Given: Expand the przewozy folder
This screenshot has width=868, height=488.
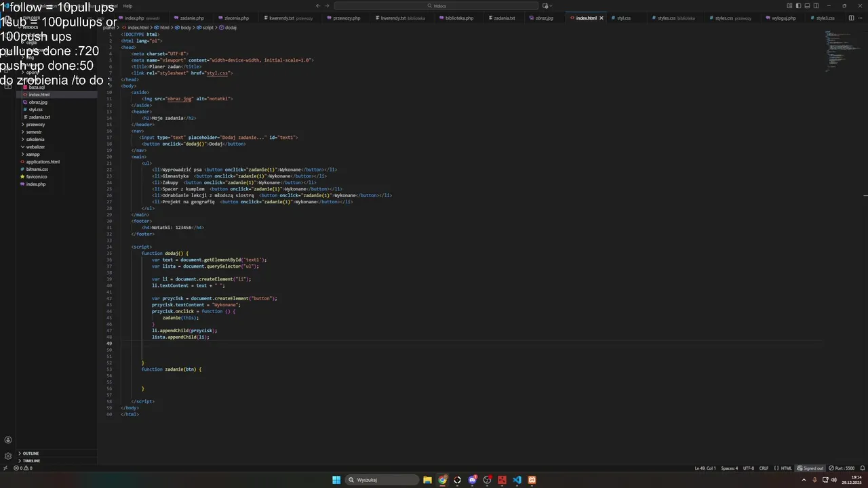Looking at the screenshot, I should tap(57, 125).
